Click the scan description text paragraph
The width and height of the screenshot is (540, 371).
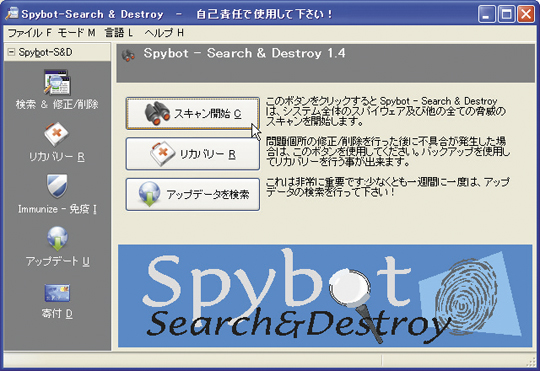386,111
